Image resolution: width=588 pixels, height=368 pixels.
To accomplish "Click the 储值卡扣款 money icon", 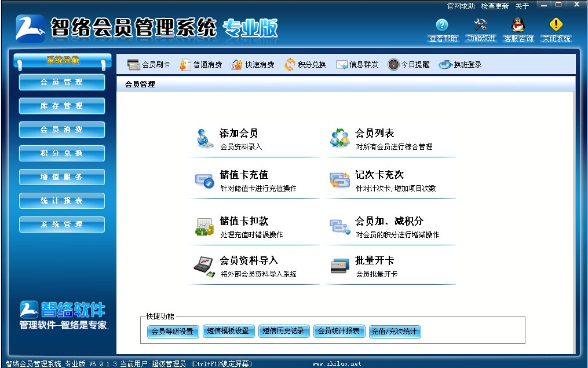I will [x=204, y=226].
